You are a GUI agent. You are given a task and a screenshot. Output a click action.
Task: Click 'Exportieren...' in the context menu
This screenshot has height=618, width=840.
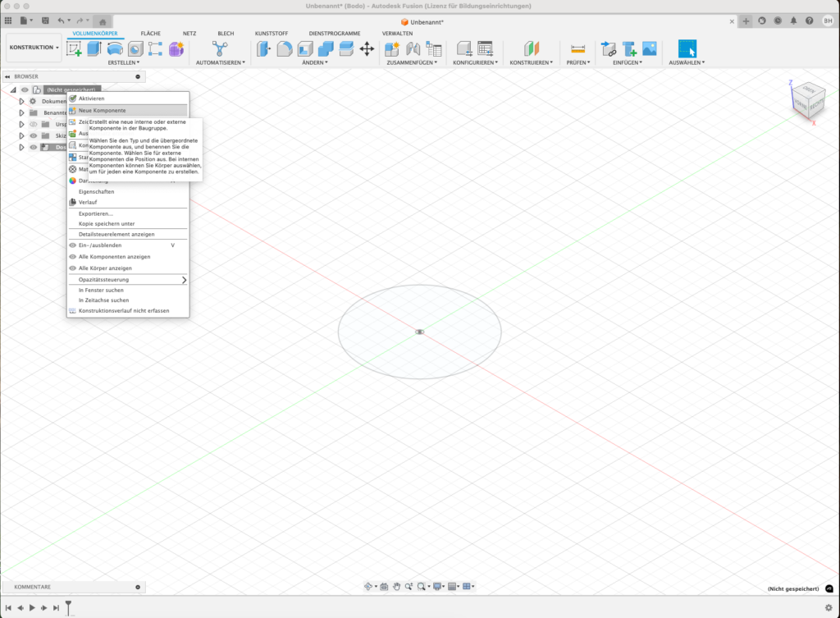tap(96, 213)
